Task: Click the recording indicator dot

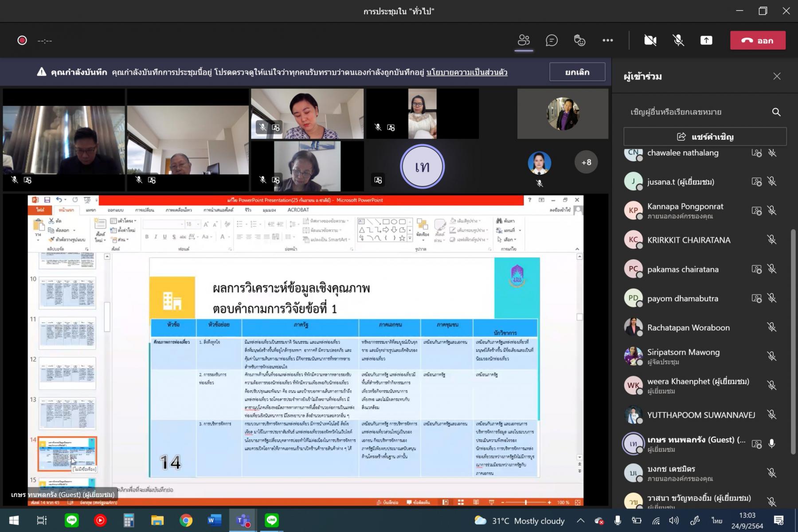Action: [22, 40]
